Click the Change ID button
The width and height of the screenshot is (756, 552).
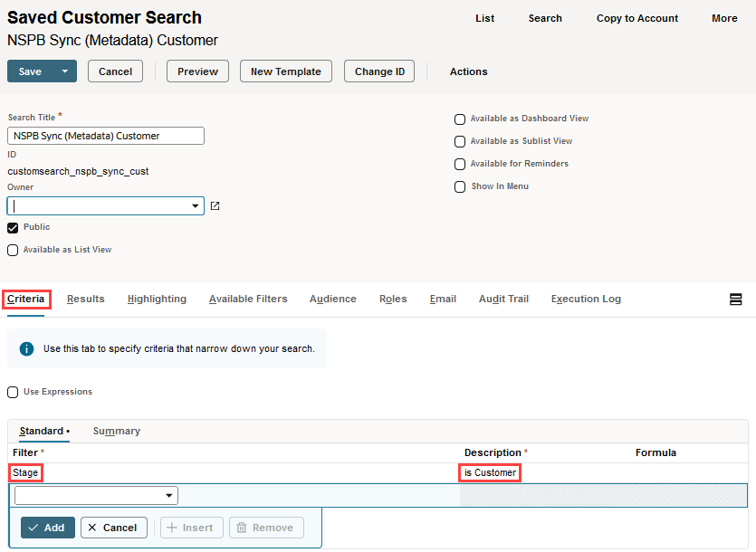pyautogui.click(x=379, y=71)
